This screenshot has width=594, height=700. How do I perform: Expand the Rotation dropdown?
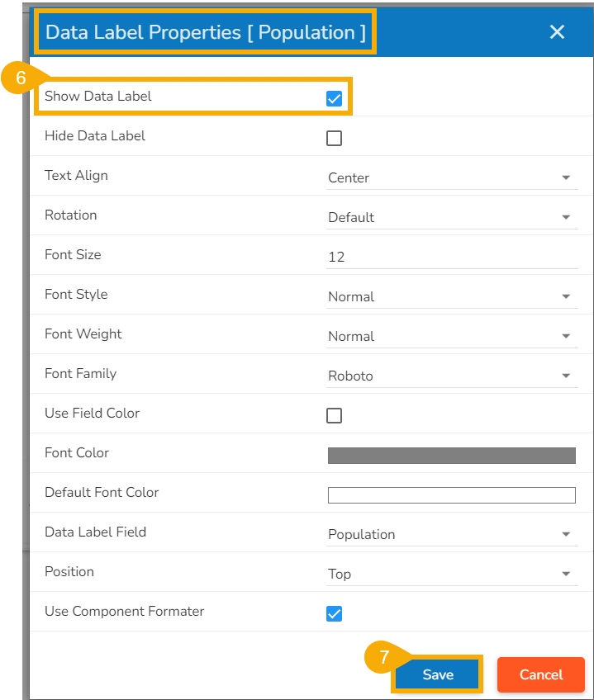[x=452, y=218]
